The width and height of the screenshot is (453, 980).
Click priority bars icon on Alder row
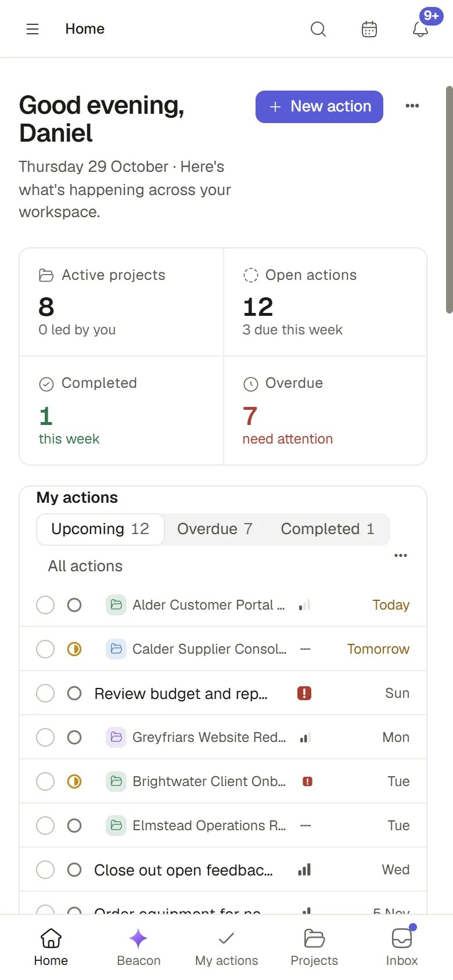[x=305, y=605]
